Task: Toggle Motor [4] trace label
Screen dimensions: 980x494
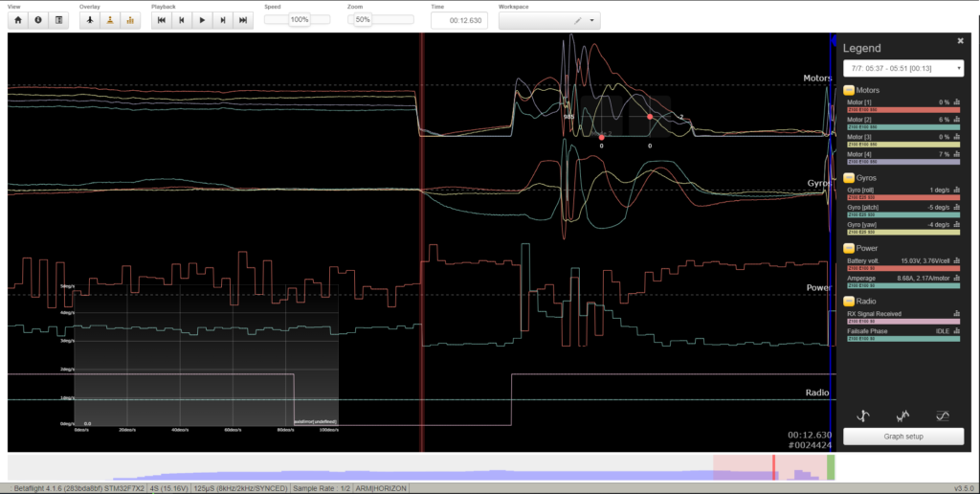Action: point(858,154)
